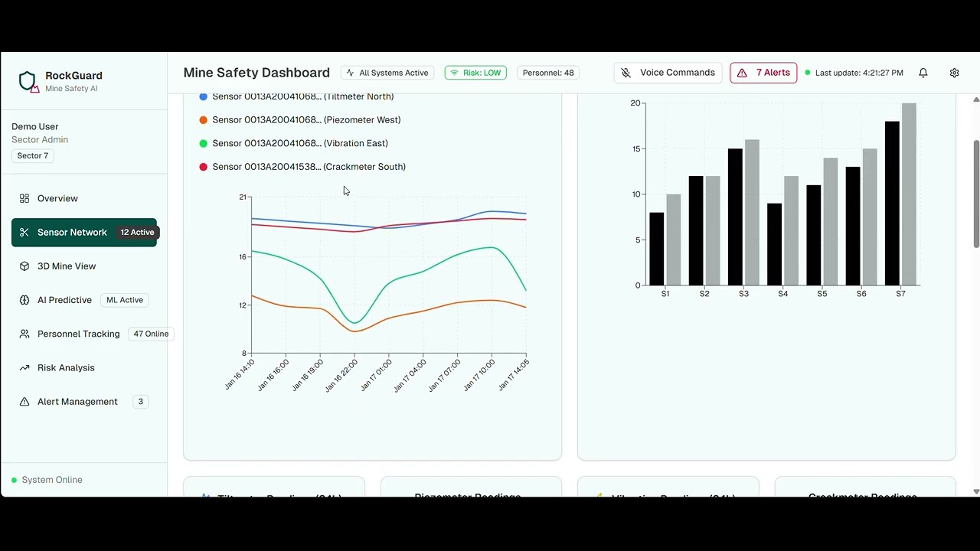Click the black S1 bar in chart
Screen dimensions: 980x551
tap(657, 249)
